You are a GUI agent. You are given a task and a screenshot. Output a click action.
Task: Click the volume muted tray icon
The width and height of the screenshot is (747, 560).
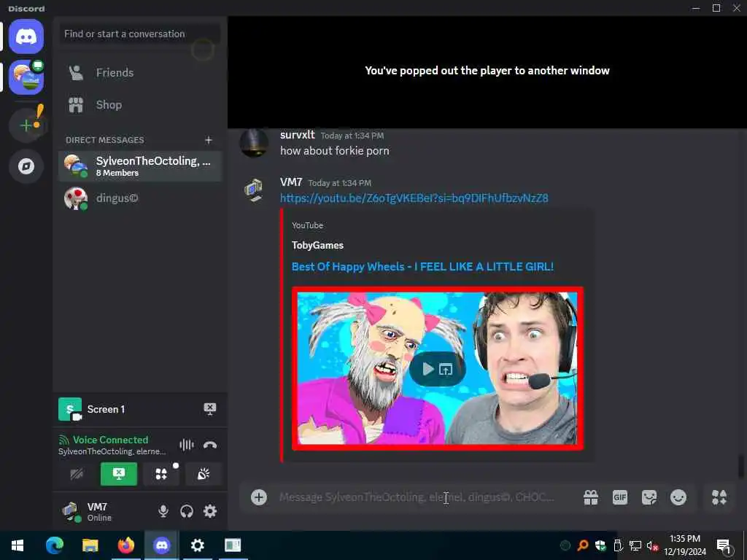[x=652, y=545]
